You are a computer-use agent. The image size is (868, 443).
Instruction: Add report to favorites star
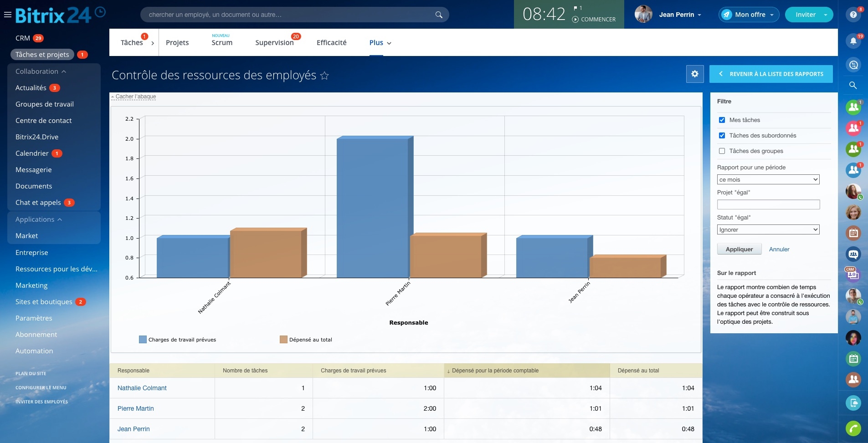324,76
